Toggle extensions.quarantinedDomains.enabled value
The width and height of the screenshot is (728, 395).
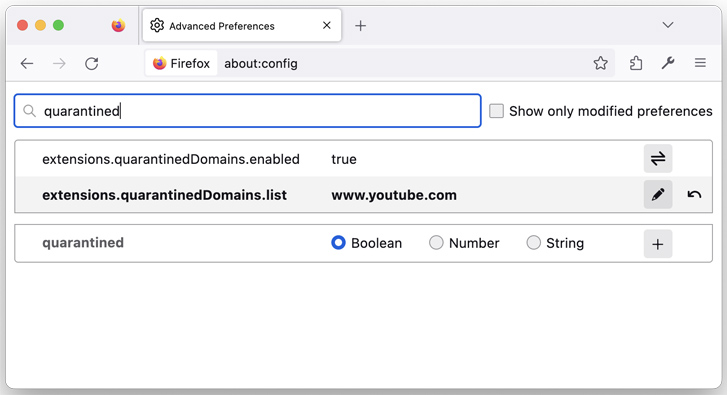657,159
